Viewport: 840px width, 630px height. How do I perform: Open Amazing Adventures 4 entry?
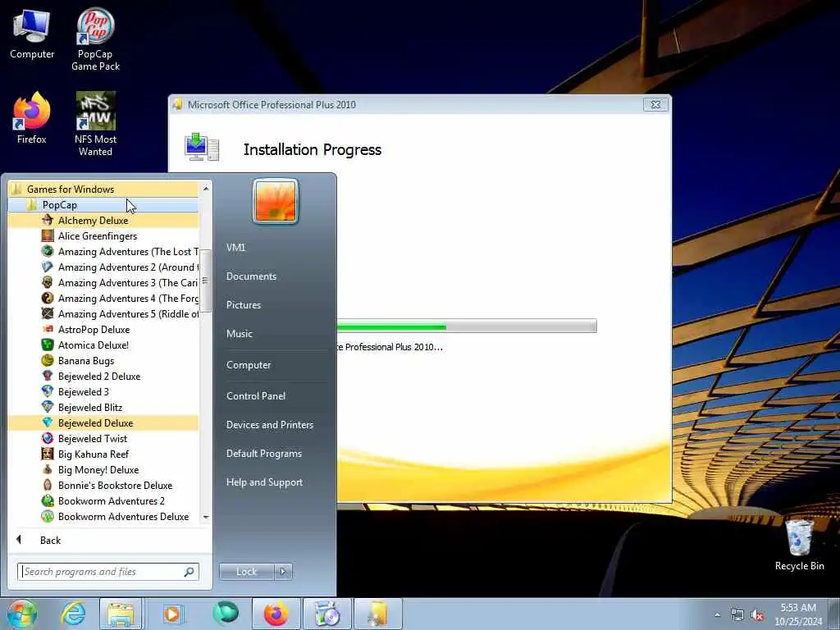pyautogui.click(x=103, y=298)
